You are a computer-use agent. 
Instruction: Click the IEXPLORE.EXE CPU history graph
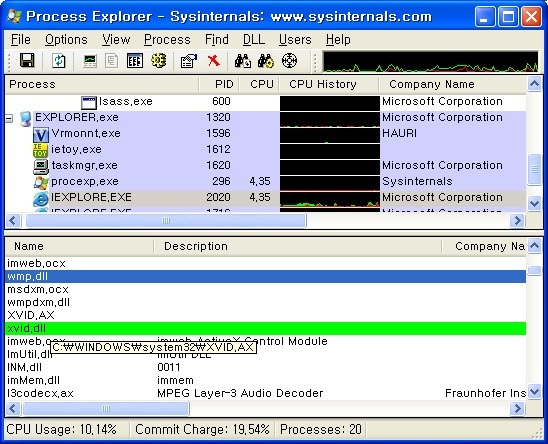(x=330, y=199)
